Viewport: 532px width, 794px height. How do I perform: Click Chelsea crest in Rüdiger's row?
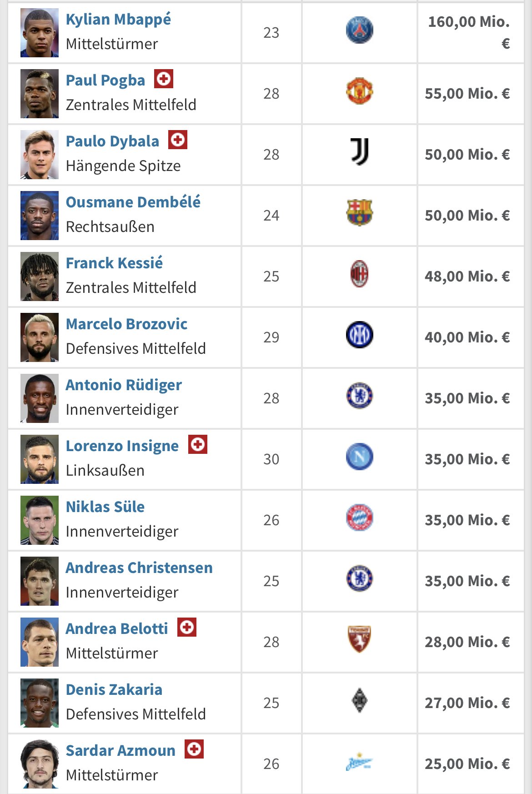[x=359, y=396]
